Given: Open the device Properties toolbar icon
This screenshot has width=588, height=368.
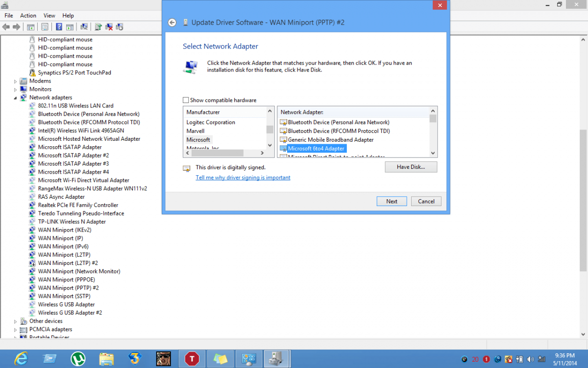Looking at the screenshot, I should pos(45,26).
